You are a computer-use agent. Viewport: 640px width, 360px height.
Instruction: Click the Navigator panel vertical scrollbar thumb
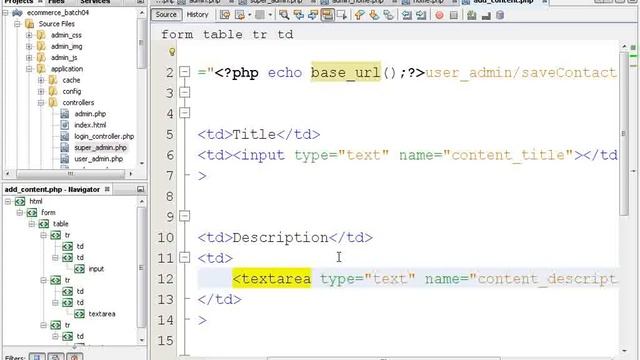tap(141, 268)
